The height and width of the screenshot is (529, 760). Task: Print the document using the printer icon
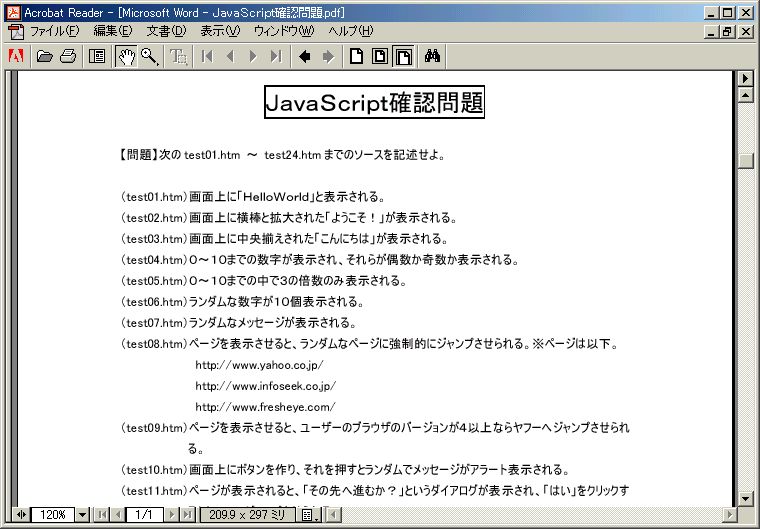click(68, 56)
